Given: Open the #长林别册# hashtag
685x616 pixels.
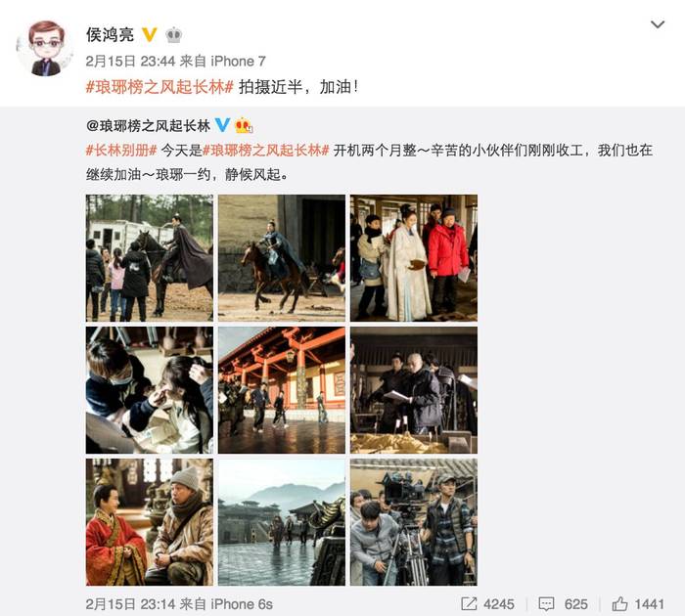Looking at the screenshot, I should point(121,151).
